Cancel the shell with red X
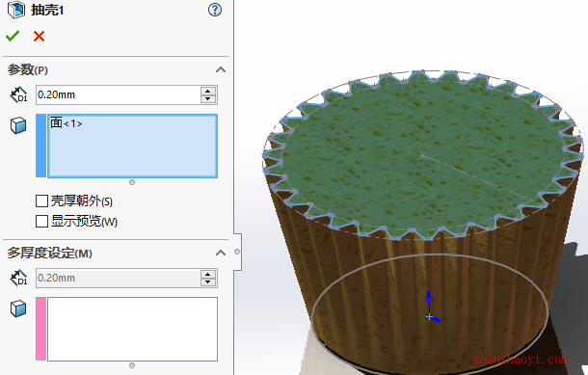This screenshot has height=375, width=588. (x=39, y=36)
